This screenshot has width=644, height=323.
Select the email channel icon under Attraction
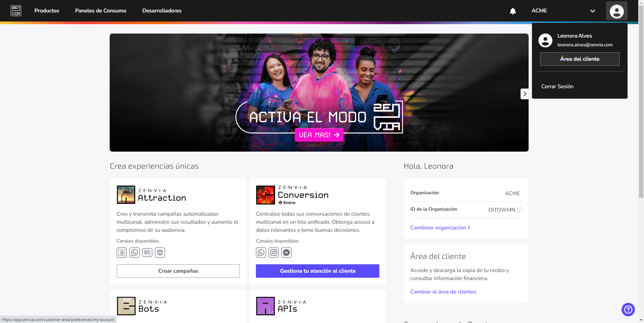coord(160,253)
